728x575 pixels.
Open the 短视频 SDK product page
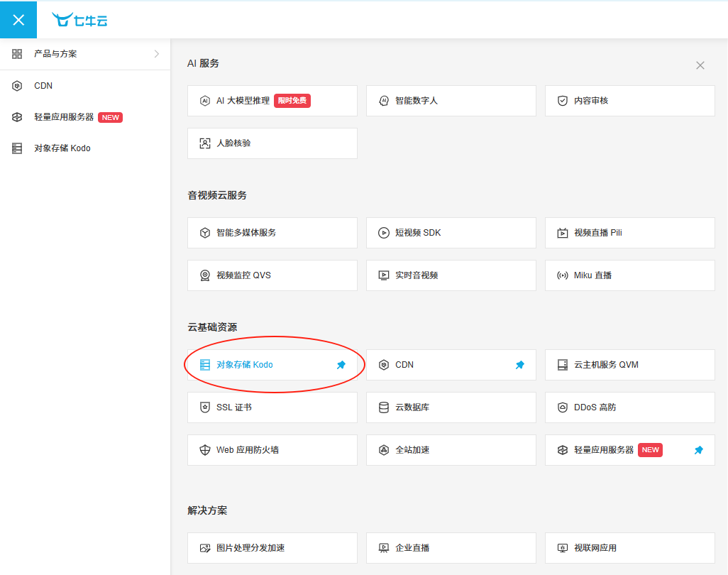(x=451, y=232)
